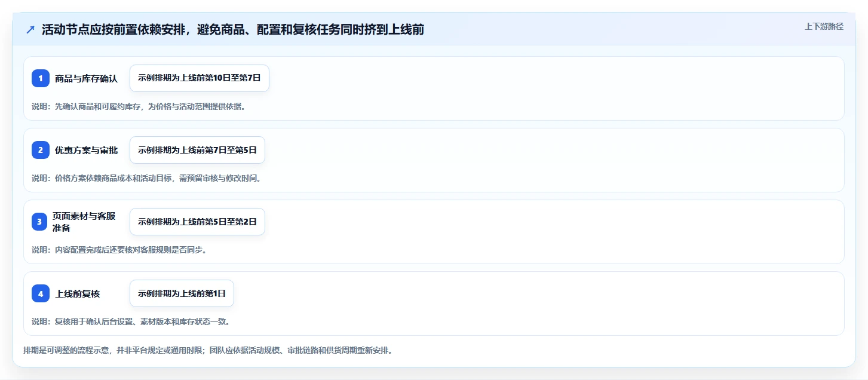
Task: Click the schedule chip 上线前第1日
Action: [182, 293]
